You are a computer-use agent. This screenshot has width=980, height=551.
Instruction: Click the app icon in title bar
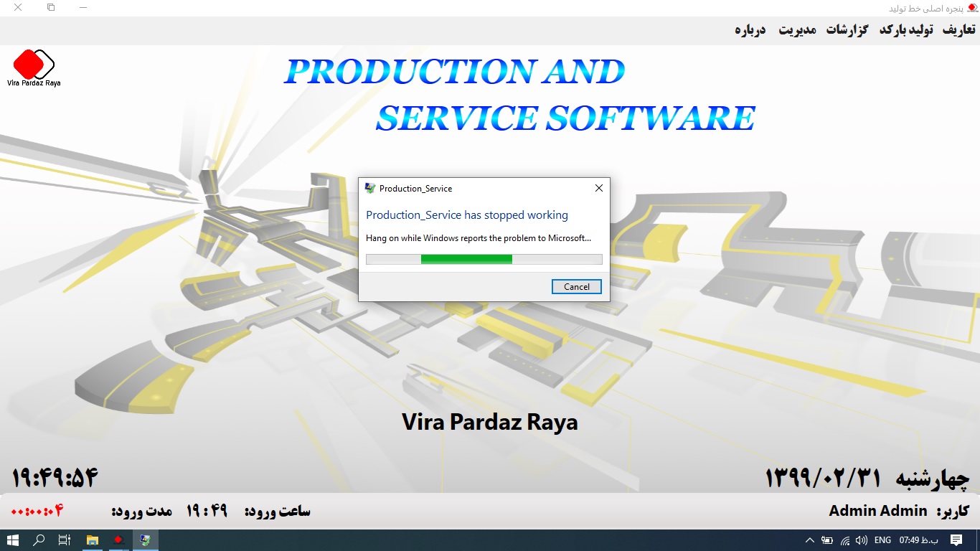[x=972, y=8]
